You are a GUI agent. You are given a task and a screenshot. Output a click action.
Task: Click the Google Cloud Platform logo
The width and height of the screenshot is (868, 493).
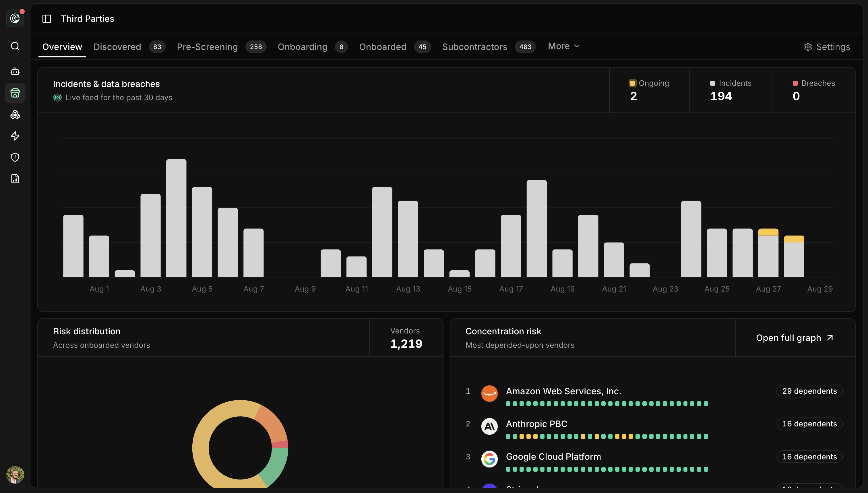pyautogui.click(x=489, y=459)
